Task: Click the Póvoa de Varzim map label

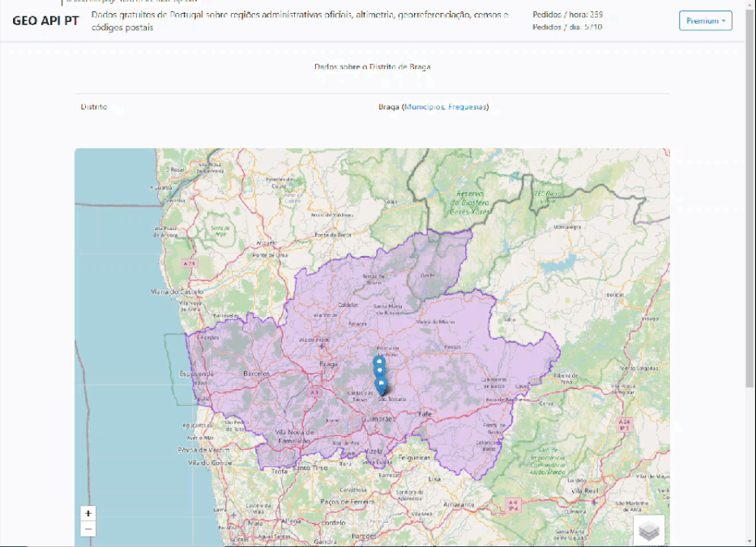Action: click(204, 450)
